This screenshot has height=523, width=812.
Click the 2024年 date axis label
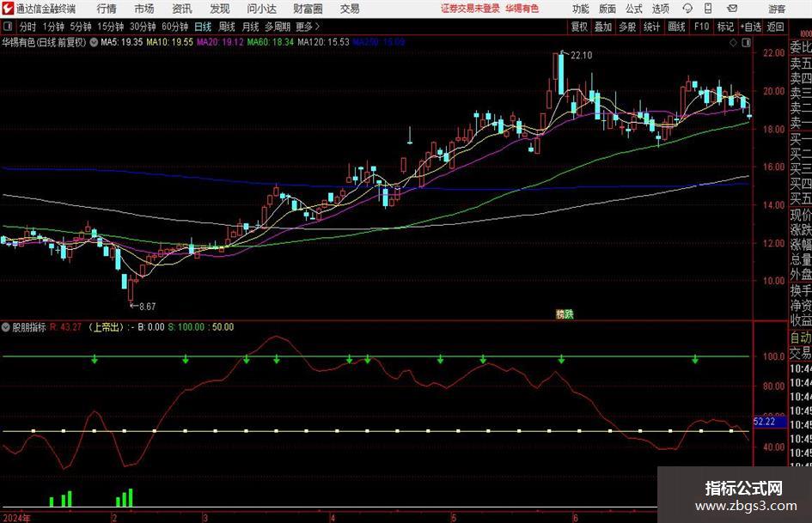(16, 518)
